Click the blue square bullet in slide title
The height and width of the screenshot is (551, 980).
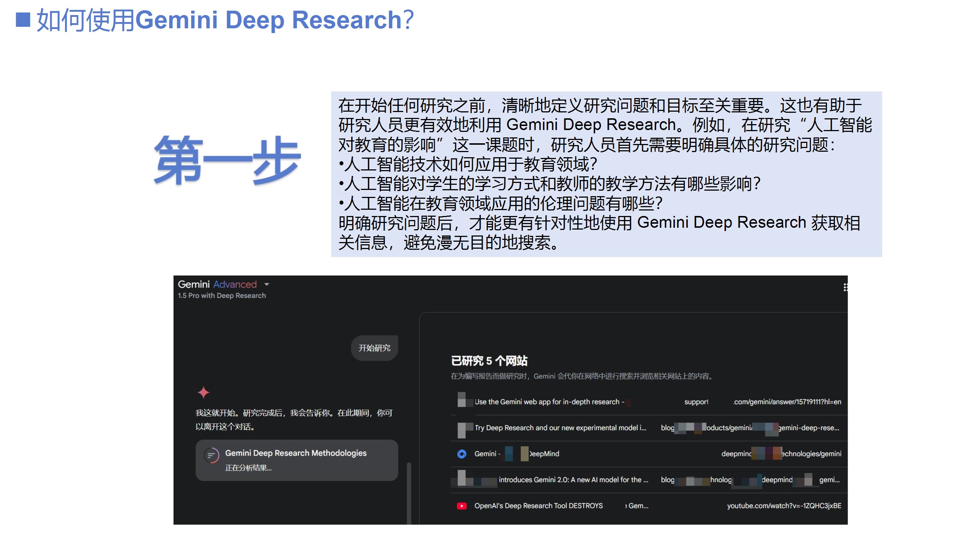[x=23, y=20]
